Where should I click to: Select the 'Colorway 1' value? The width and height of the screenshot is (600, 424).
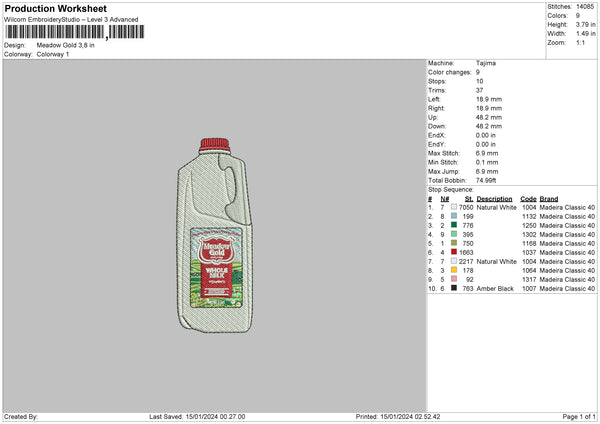[x=53, y=54]
